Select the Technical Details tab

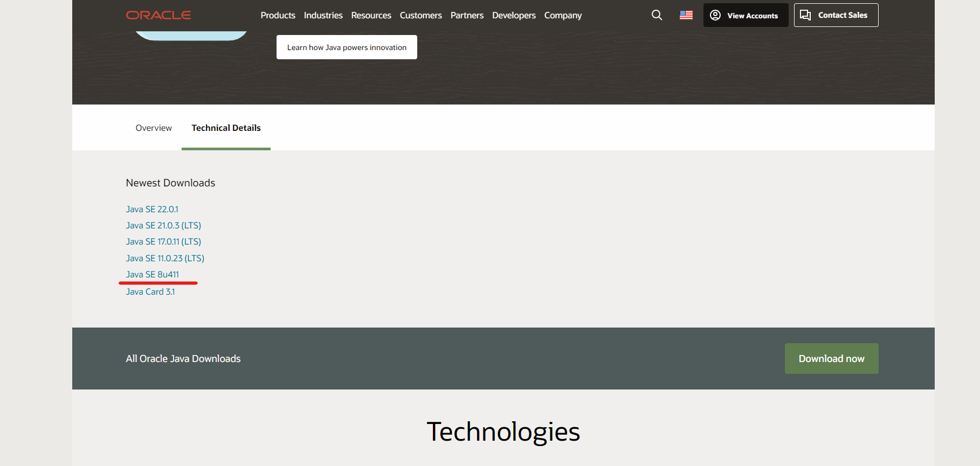click(226, 128)
